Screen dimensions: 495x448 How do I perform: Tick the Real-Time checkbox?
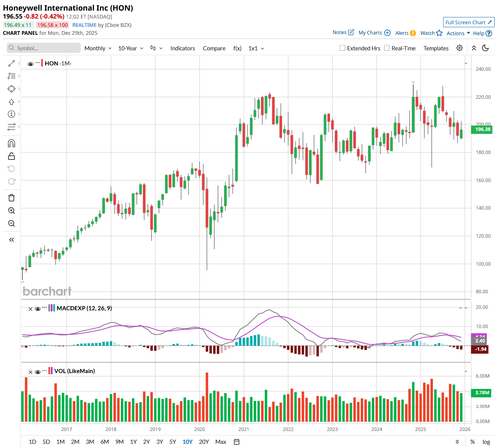387,48
